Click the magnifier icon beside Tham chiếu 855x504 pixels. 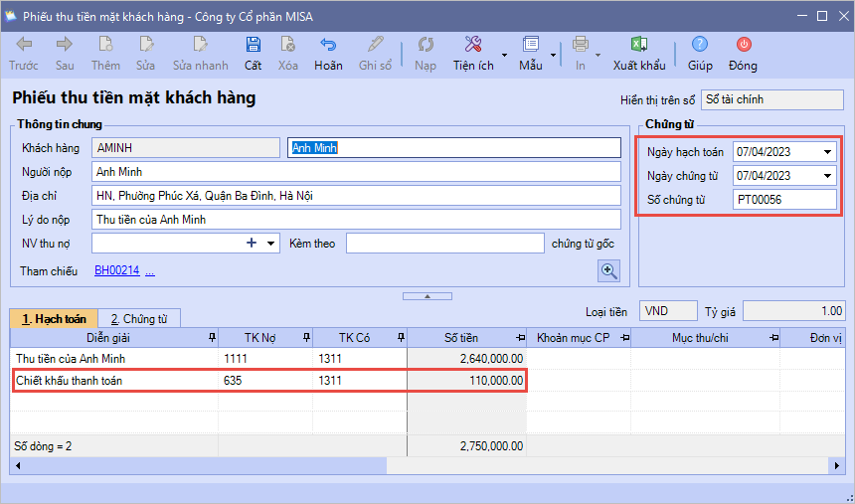coord(608,270)
